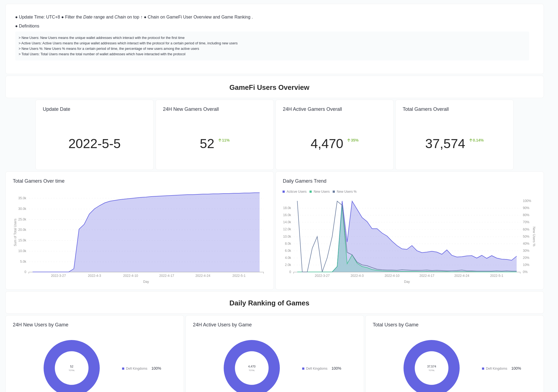Toggle the Acticve Users series in Daily Gamers Trend

[296, 192]
